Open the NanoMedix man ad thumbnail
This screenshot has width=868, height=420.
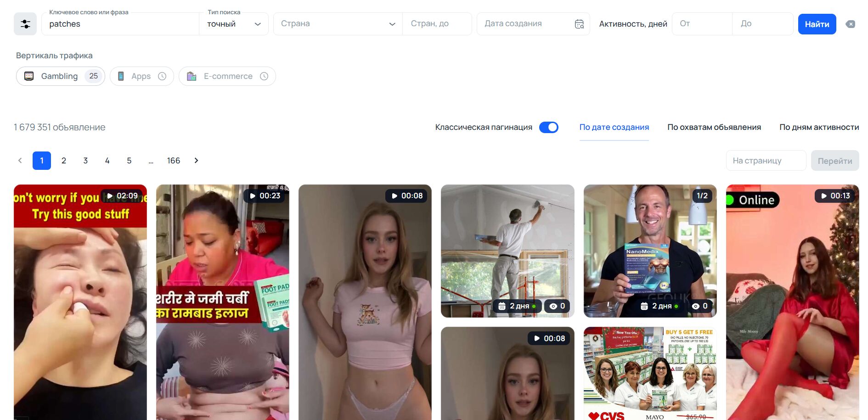click(x=650, y=251)
